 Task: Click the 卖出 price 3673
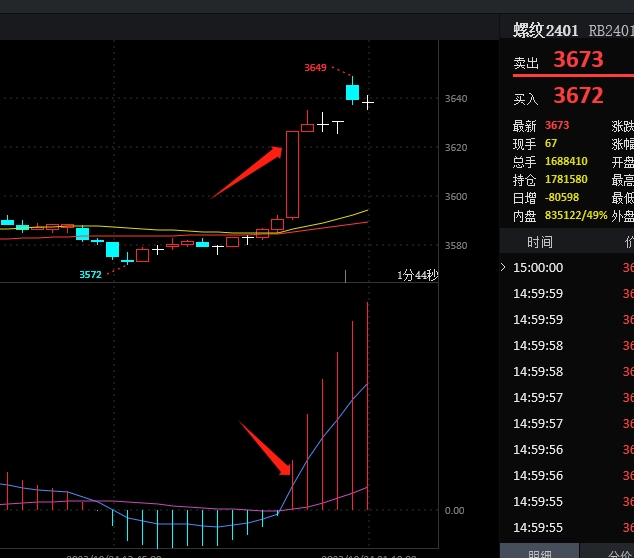[578, 59]
